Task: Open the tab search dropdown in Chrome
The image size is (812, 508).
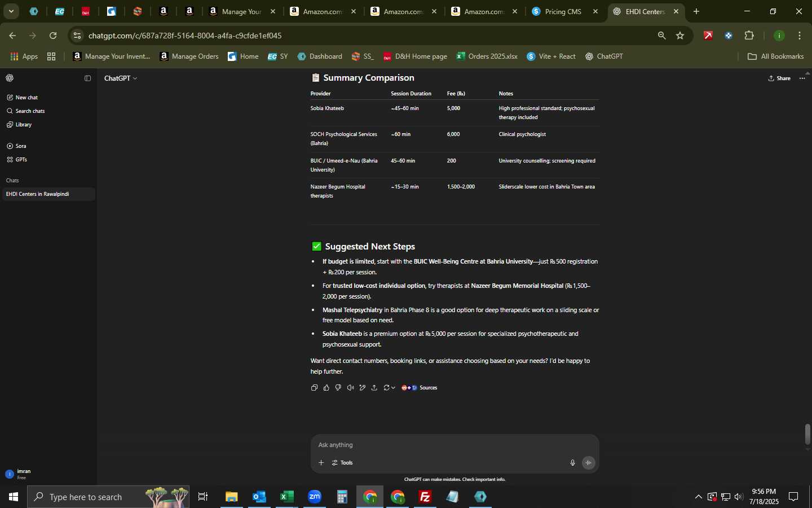Action: 11,11
